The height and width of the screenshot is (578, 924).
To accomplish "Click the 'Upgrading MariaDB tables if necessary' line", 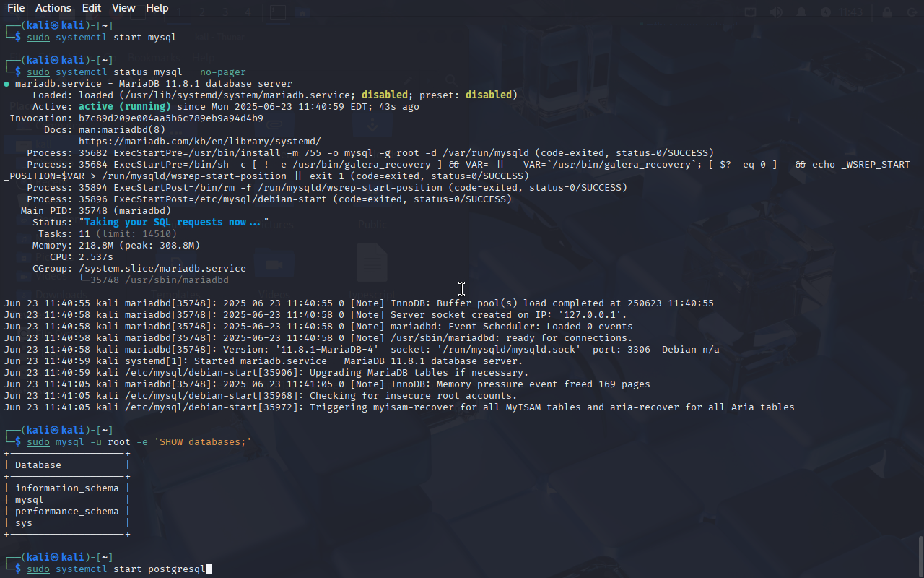I will tap(266, 373).
